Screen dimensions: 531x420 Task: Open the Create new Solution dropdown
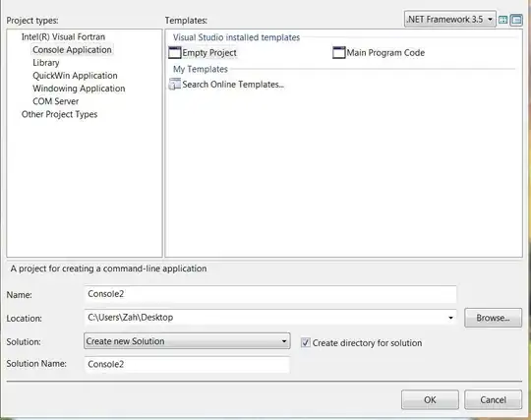[187, 341]
